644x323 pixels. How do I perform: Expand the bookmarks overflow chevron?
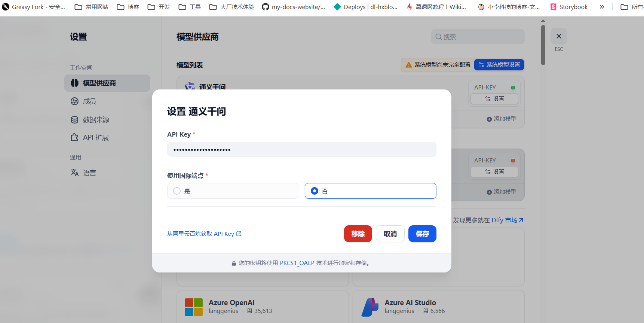tap(602, 7)
